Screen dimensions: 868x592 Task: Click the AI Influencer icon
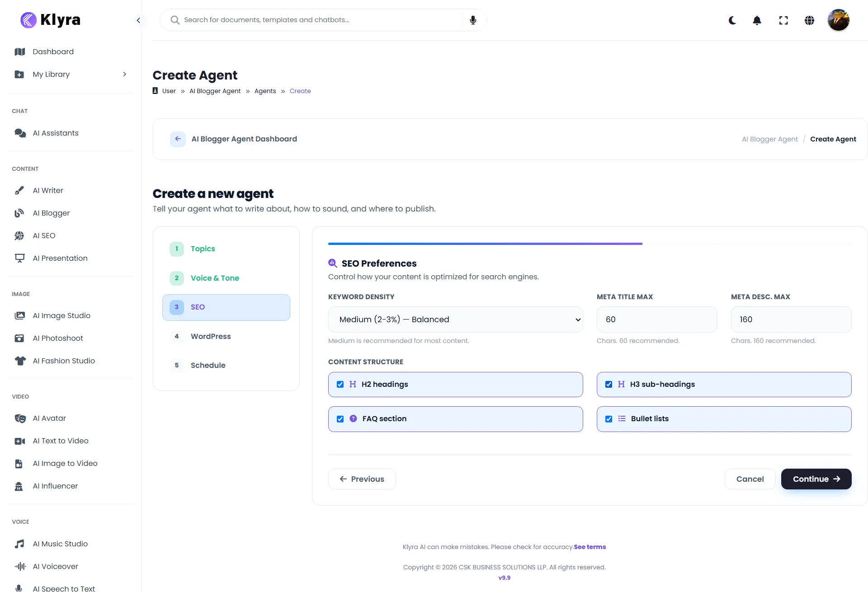tap(19, 486)
